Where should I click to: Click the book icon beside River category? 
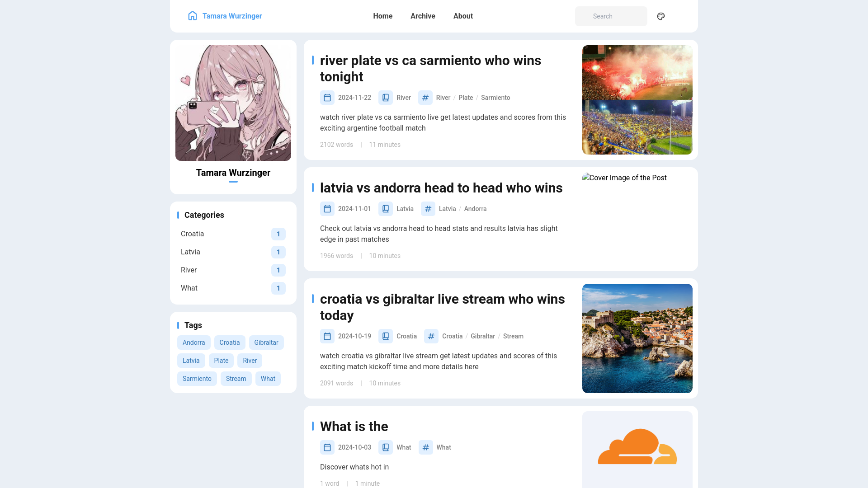point(386,98)
